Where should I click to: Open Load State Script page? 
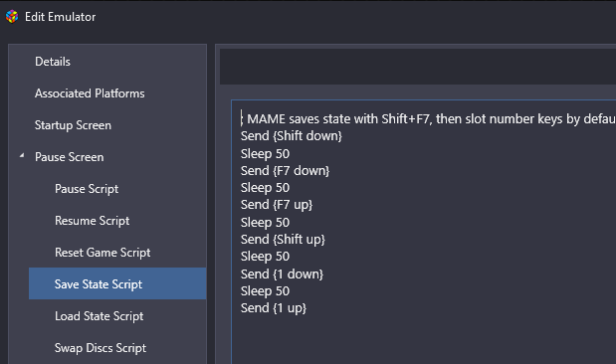click(99, 316)
